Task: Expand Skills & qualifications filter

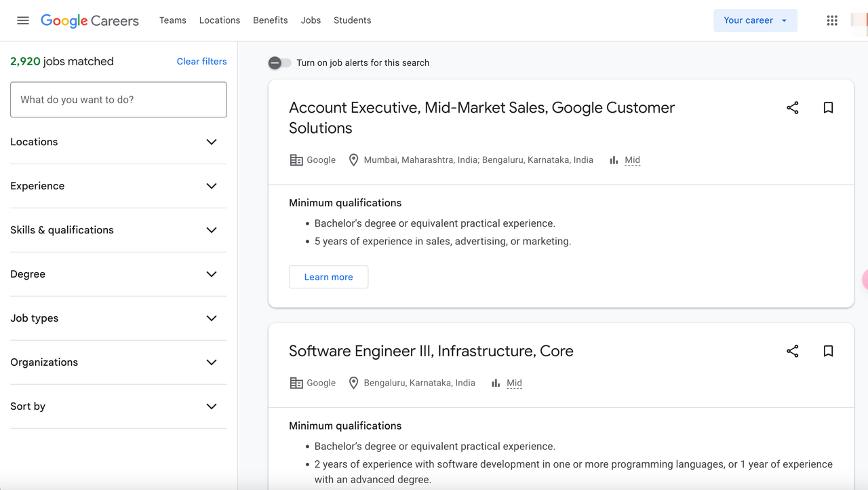Action: coord(119,230)
